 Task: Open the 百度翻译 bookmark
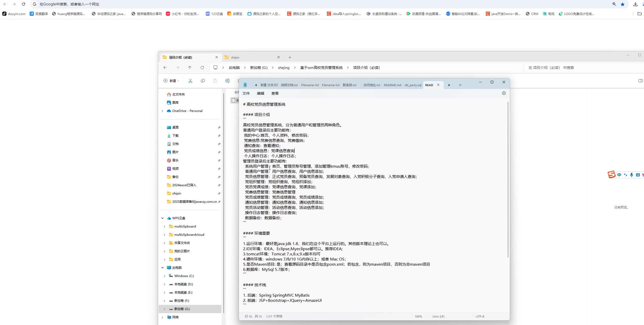(x=39, y=14)
